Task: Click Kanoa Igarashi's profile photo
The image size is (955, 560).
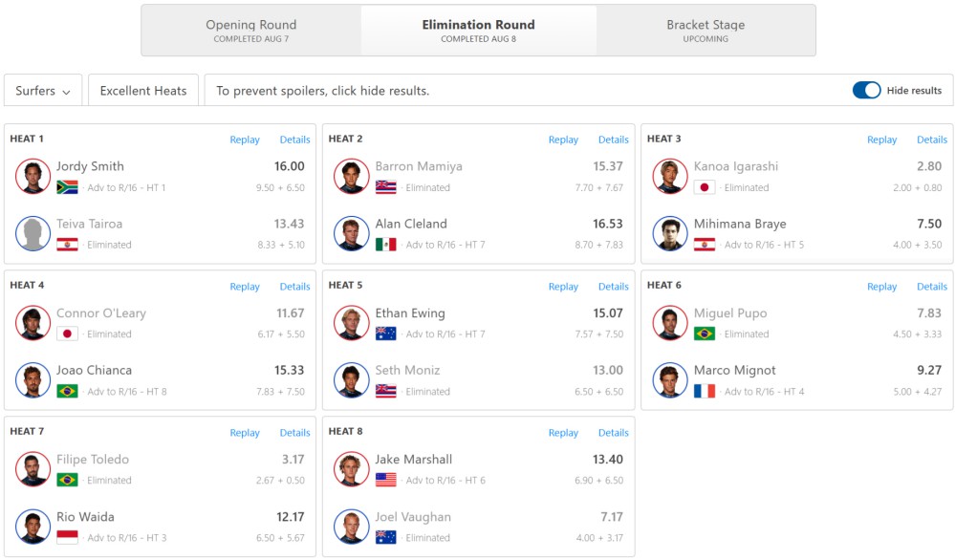Action: click(x=670, y=176)
